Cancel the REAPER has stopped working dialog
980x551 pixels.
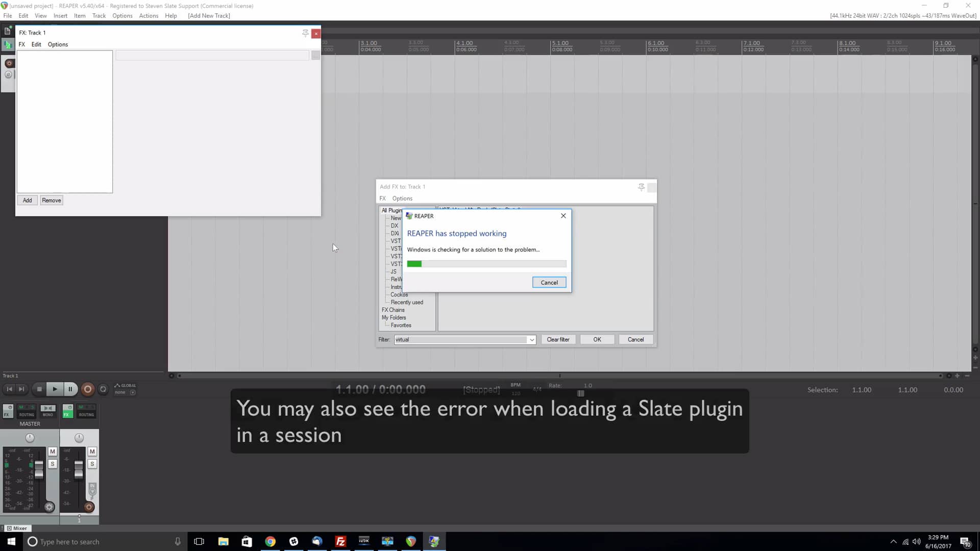point(549,282)
